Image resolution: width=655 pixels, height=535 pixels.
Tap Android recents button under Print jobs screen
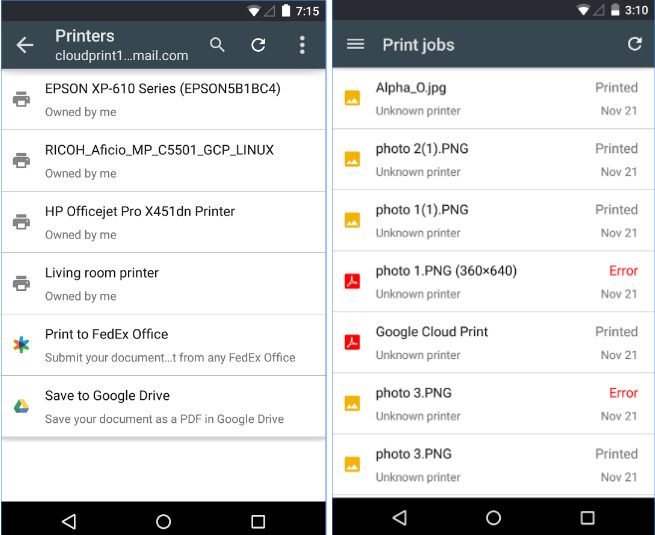(x=587, y=518)
